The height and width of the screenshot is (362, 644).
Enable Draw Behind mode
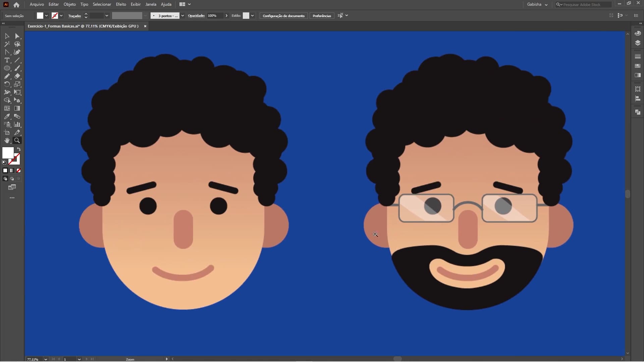click(x=12, y=179)
